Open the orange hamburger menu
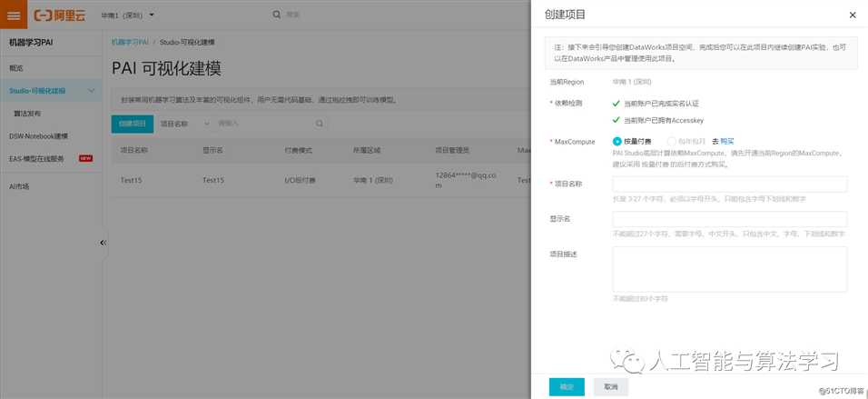 [x=13, y=15]
